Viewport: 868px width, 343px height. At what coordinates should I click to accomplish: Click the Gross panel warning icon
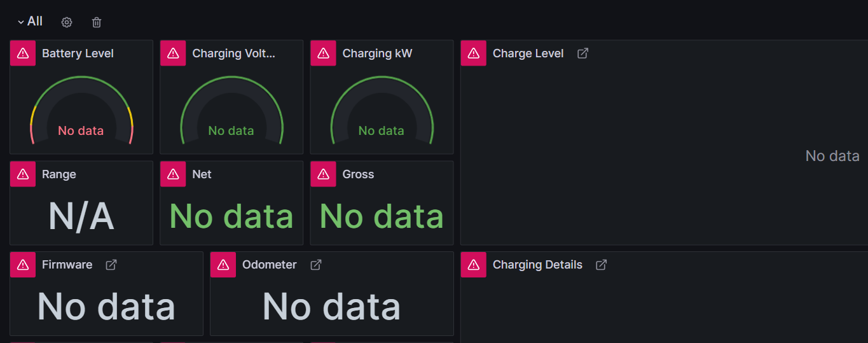323,174
